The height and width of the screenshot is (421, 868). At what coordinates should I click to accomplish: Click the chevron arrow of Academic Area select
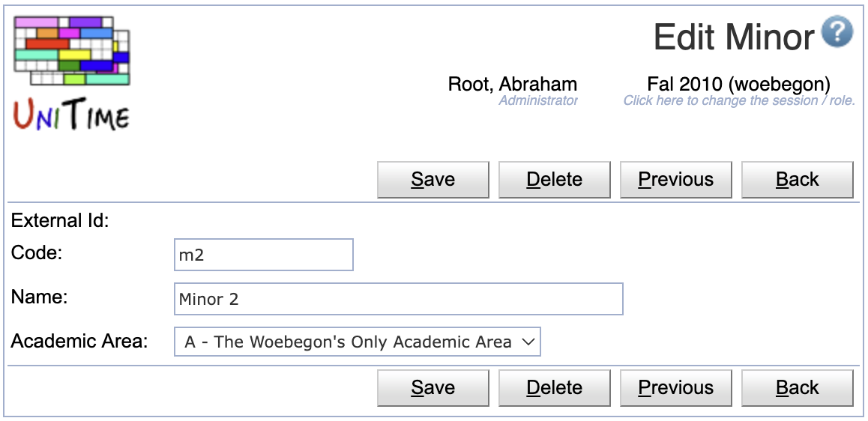click(528, 342)
